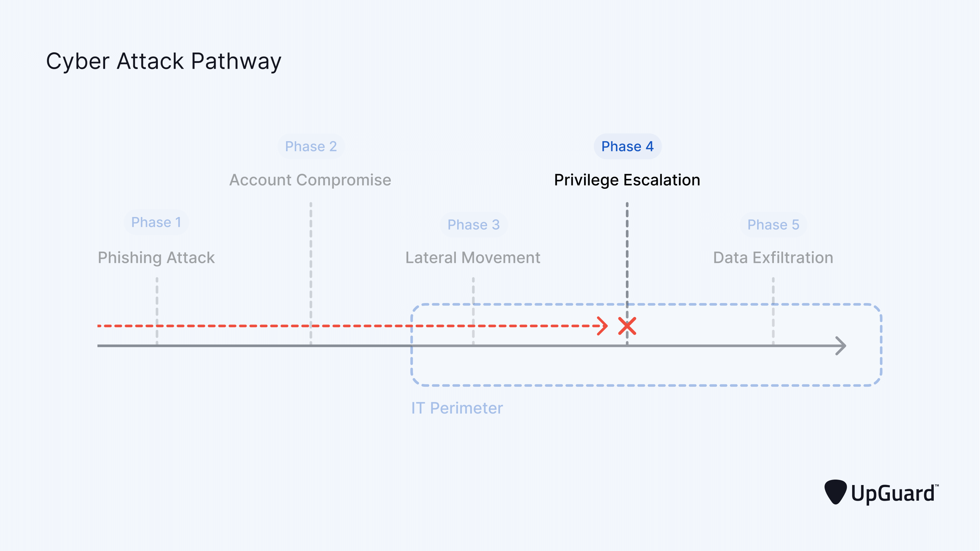The width and height of the screenshot is (980, 551).
Task: Click the IT Perimeter label
Action: click(x=457, y=408)
